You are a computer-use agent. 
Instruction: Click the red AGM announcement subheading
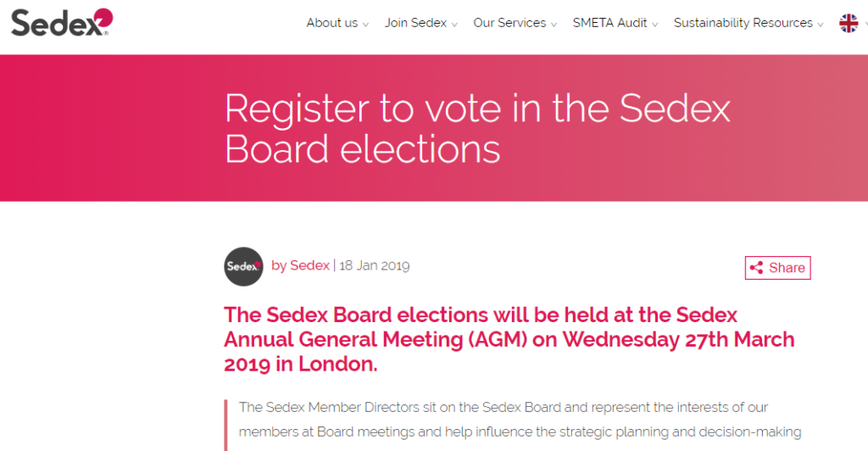[x=509, y=339]
